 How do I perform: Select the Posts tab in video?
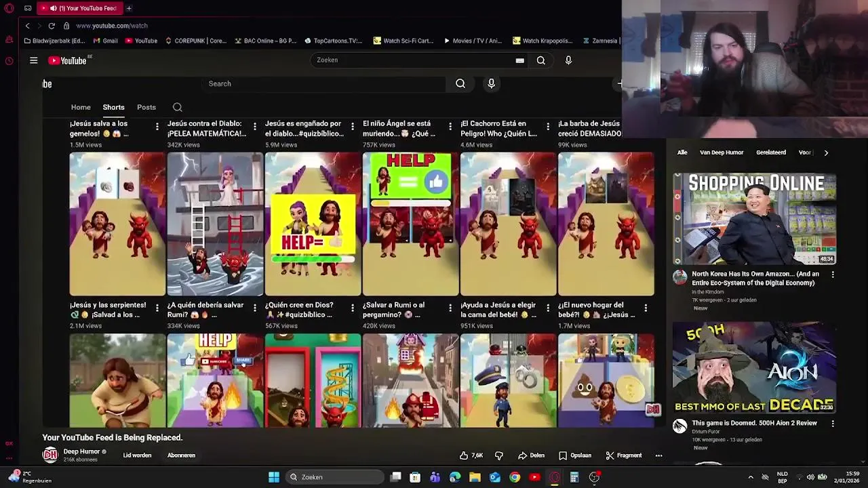[146, 107]
